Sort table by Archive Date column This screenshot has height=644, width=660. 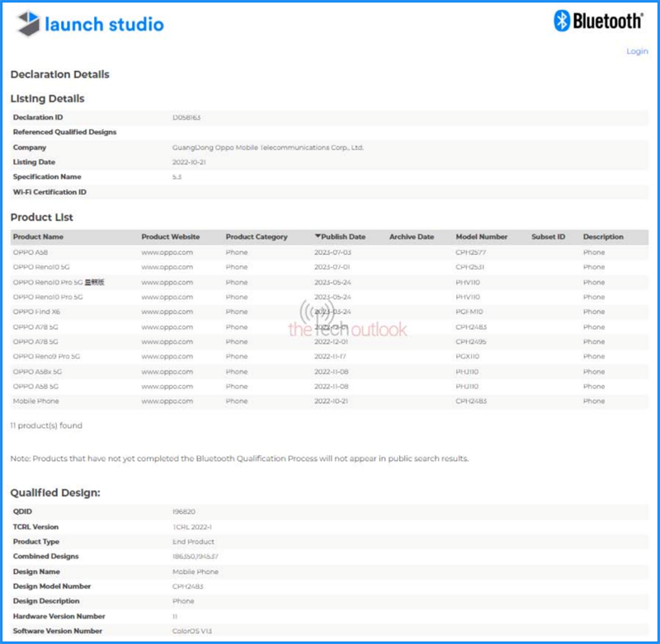pyautogui.click(x=411, y=237)
